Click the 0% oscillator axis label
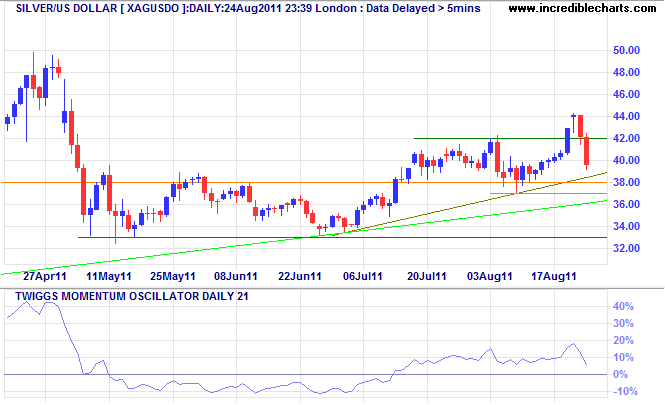 (620, 374)
